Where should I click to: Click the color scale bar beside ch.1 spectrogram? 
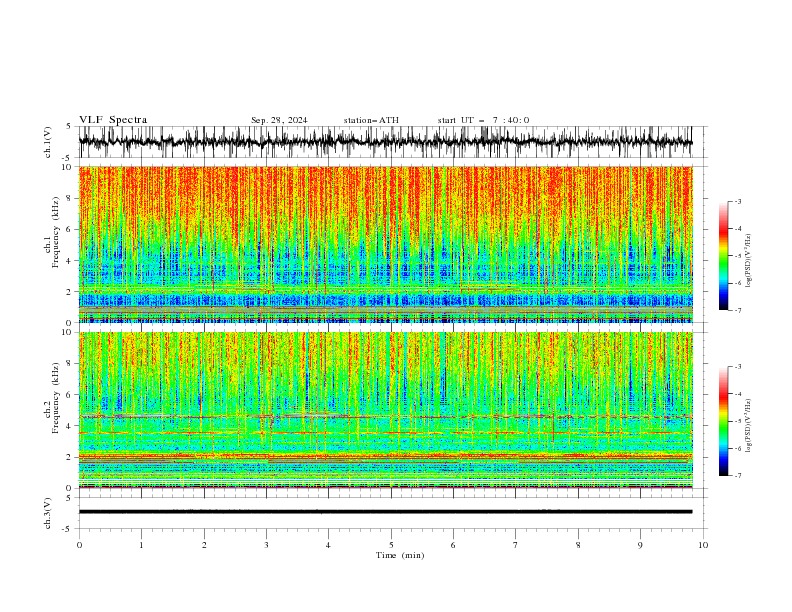point(723,256)
